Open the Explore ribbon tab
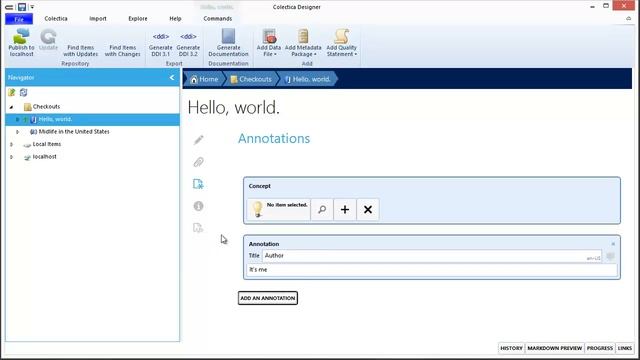The width and height of the screenshot is (640, 360). pos(138,19)
